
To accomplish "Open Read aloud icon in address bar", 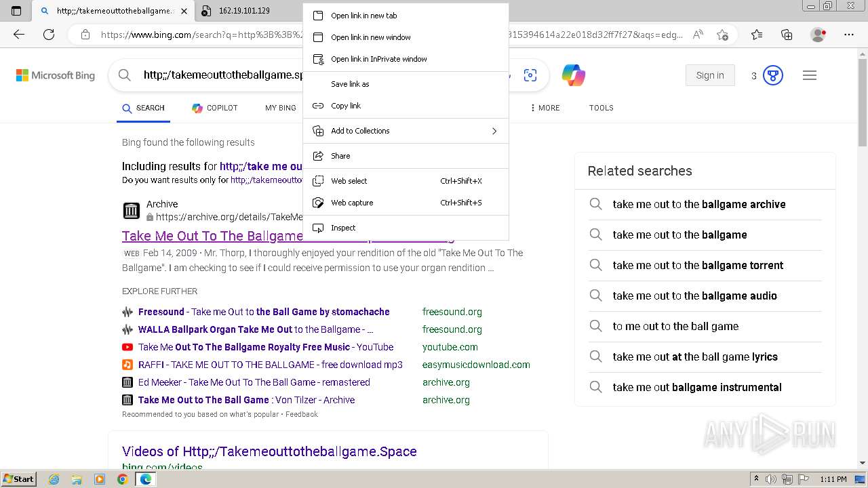I will point(698,35).
